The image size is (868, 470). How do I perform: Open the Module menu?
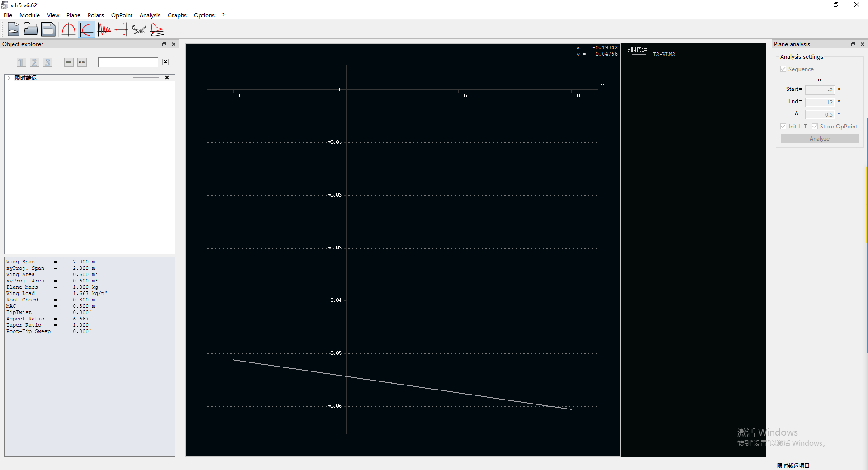29,15
